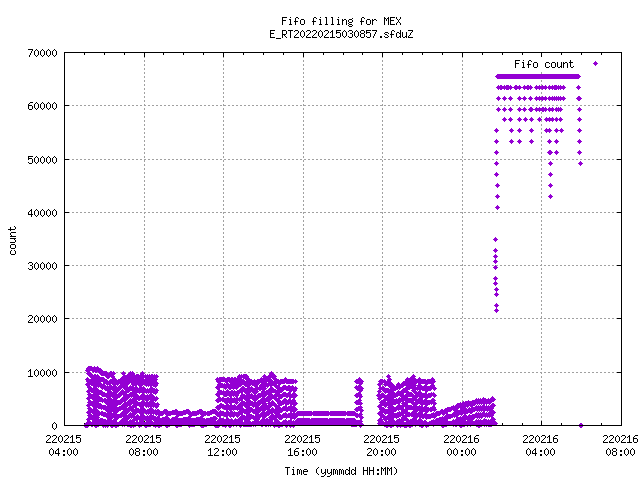Click the chart title 'Fifo filling for MEX'
The height and width of the screenshot is (480, 640).
tap(341, 21)
